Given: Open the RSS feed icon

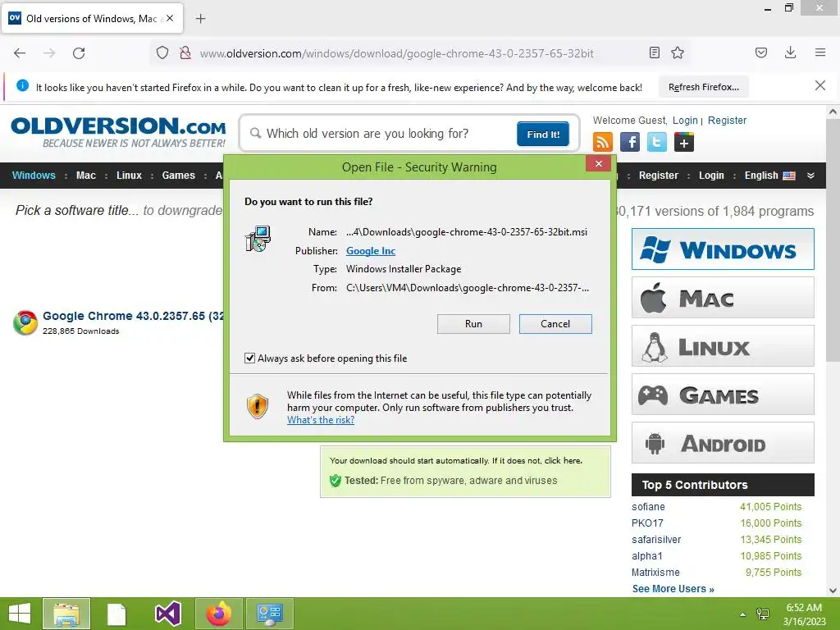Looking at the screenshot, I should point(603,143).
